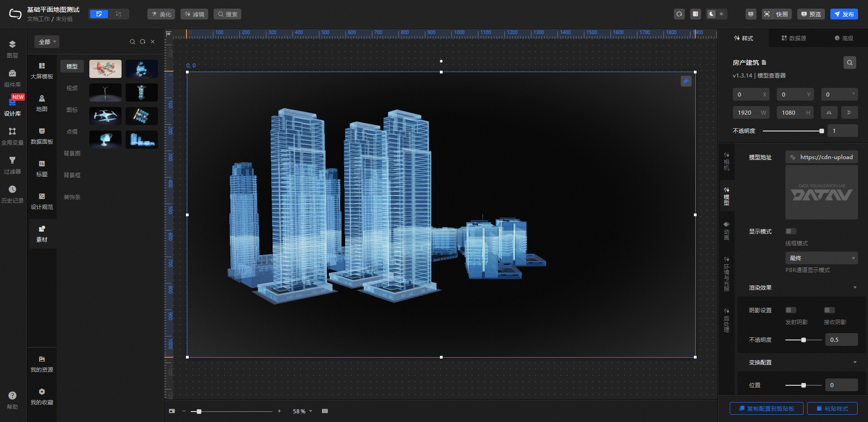868x422 pixels.
Task: Click the document icon beside 房产建筑
Action: 764,63
